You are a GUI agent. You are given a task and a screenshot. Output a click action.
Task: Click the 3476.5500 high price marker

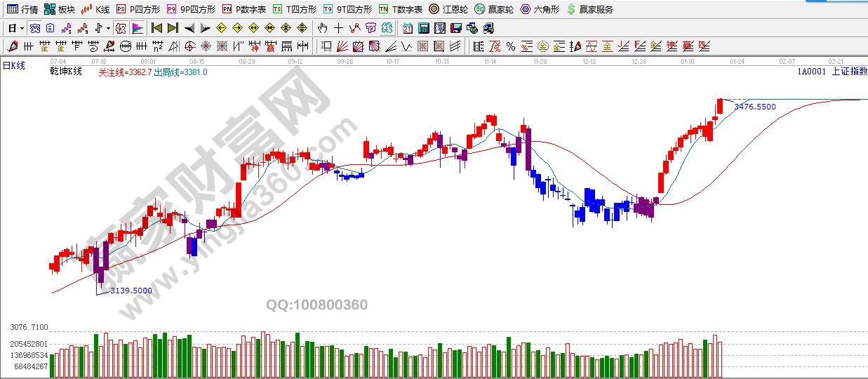click(x=754, y=107)
